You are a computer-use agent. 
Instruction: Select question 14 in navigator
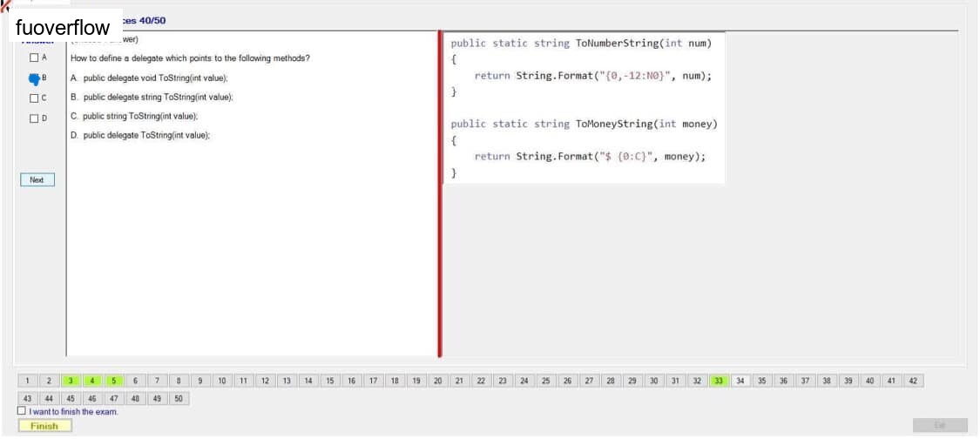[x=308, y=381]
